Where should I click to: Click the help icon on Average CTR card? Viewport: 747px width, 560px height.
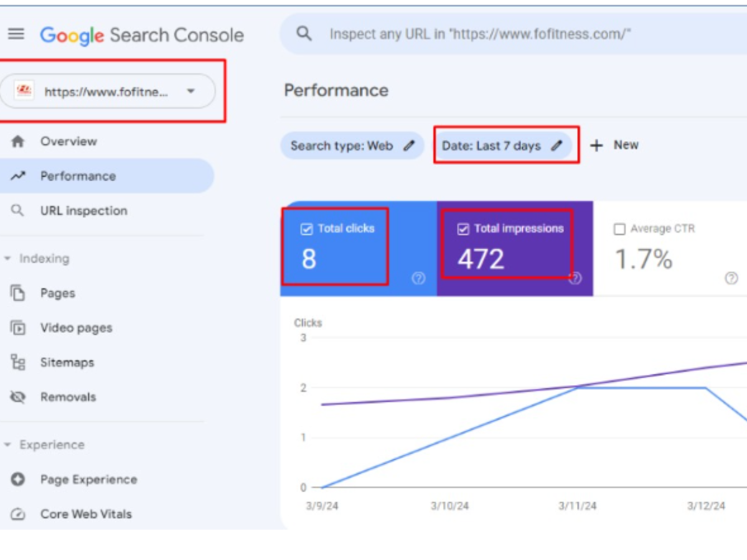coord(731,278)
